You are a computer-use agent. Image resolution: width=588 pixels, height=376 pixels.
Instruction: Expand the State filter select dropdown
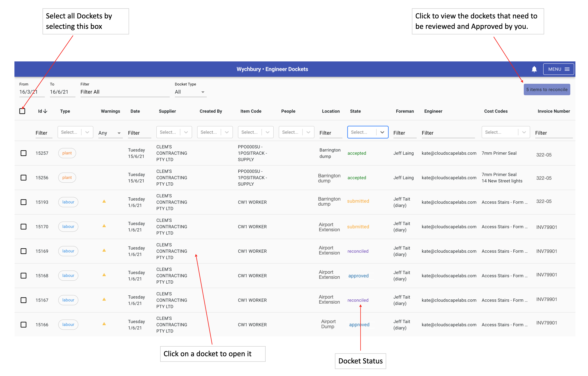(x=382, y=132)
